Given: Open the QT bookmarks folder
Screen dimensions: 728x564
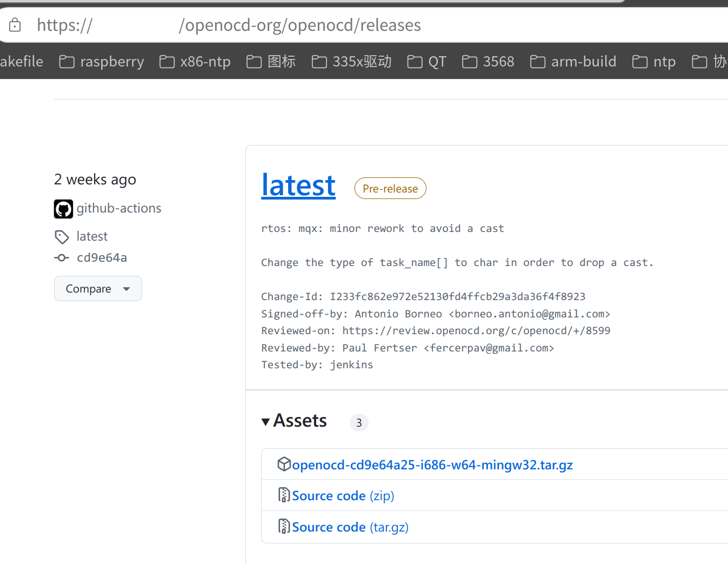Looking at the screenshot, I should pos(427,62).
